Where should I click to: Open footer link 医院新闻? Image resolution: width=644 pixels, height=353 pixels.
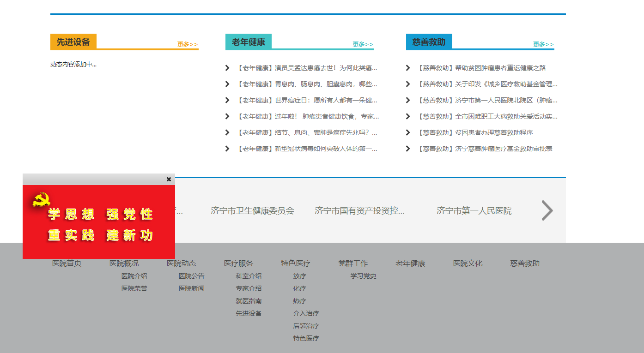[x=192, y=288]
